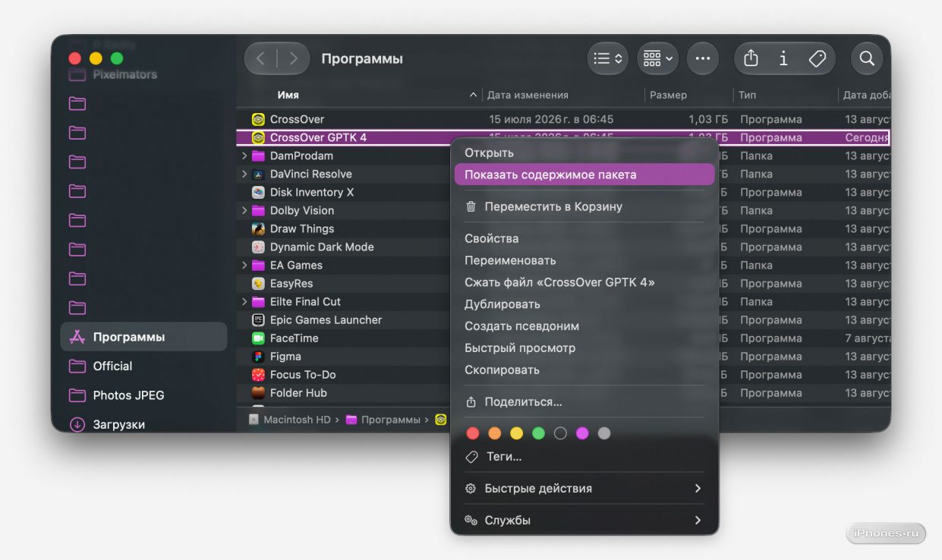Choose Переименовать in the context menu
This screenshot has height=560, width=942.
[584, 260]
